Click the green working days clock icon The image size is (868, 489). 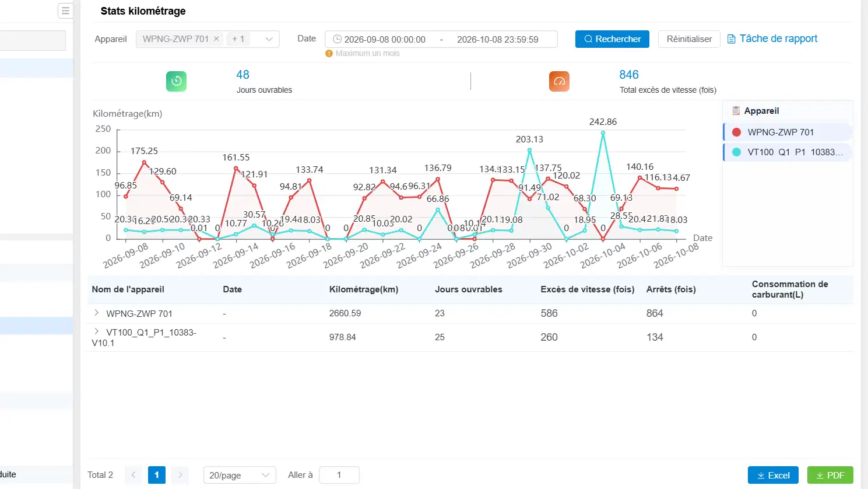[176, 81]
